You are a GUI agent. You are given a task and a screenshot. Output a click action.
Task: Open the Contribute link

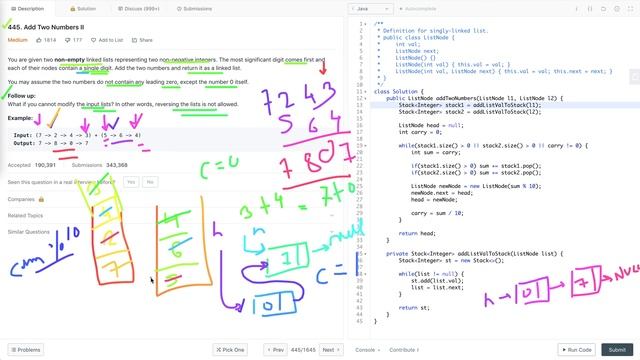404,350
